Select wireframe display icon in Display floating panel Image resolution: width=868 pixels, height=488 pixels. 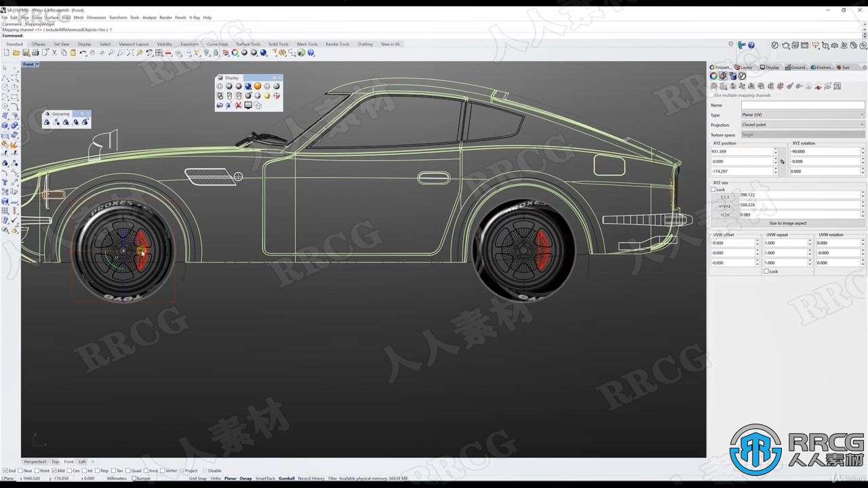(x=220, y=86)
